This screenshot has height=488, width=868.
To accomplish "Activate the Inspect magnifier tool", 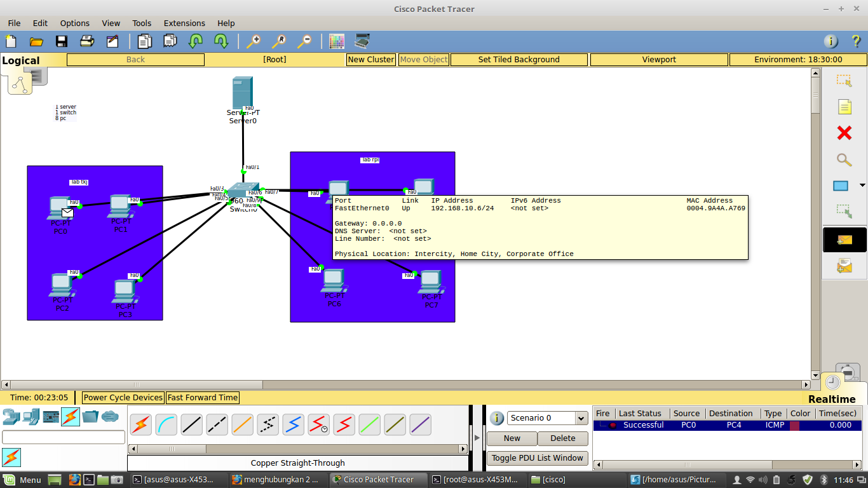I will (844, 159).
